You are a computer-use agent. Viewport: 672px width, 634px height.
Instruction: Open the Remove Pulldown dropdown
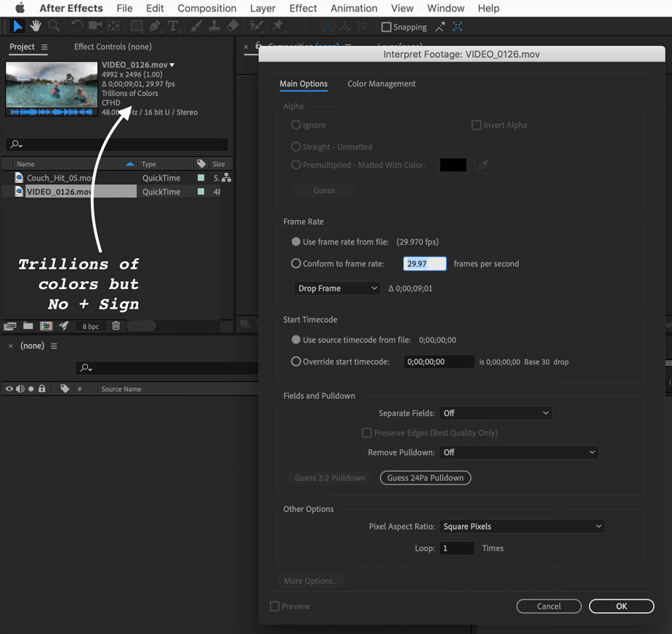point(519,452)
